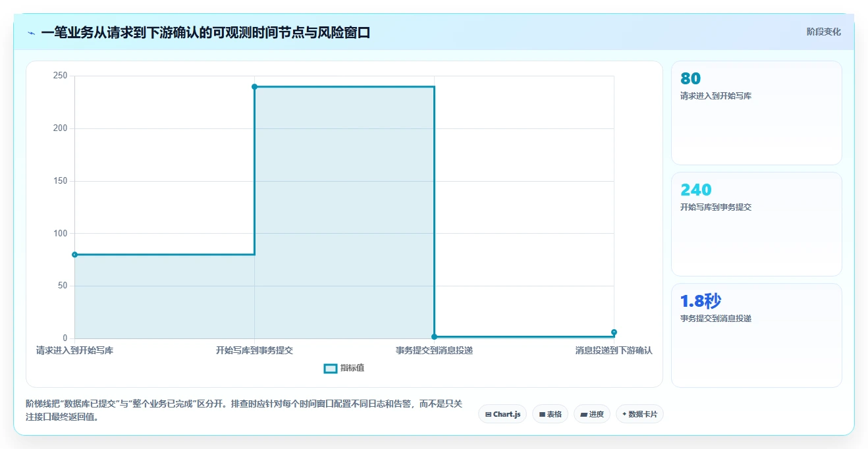Click the icon inside the 表格 tag
868x449 pixels.
[542, 415]
